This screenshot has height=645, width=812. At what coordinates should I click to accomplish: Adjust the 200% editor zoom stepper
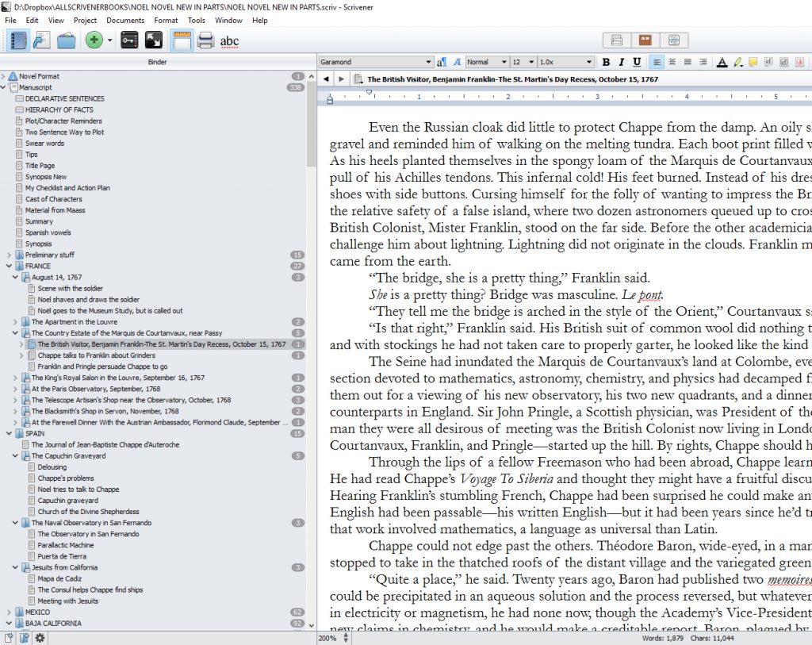pos(346,639)
